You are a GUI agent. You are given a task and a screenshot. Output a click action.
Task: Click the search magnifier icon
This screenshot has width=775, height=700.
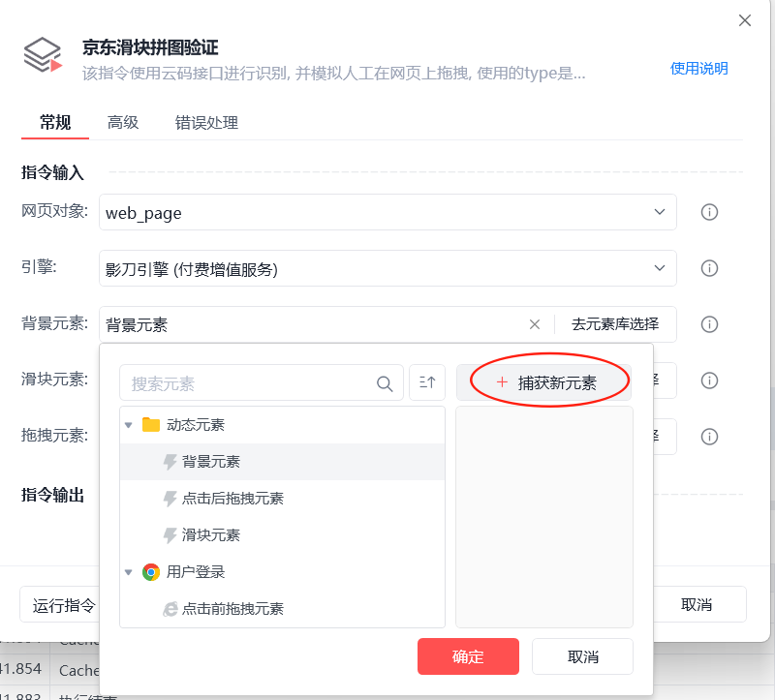tap(385, 383)
